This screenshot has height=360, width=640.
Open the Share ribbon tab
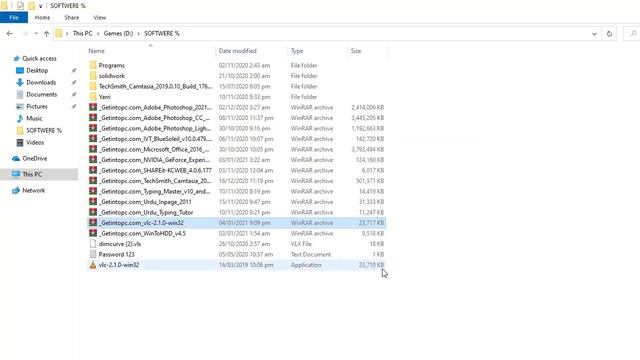[71, 18]
